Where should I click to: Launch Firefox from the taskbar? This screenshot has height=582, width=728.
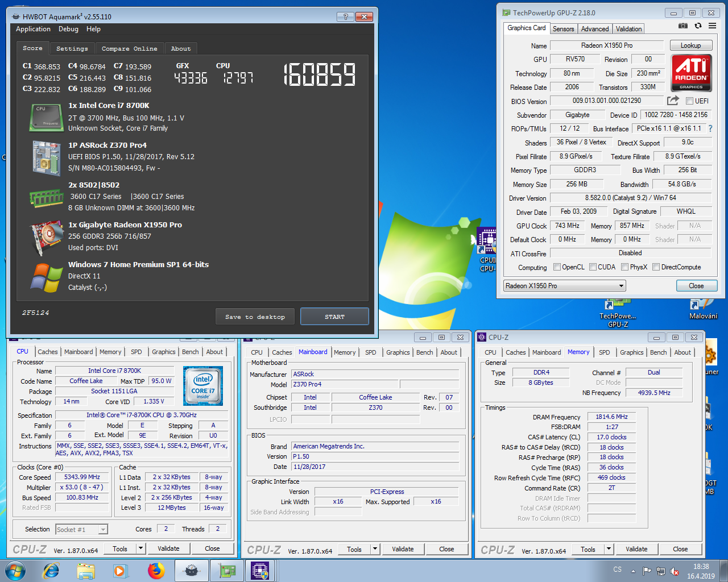pos(156,571)
